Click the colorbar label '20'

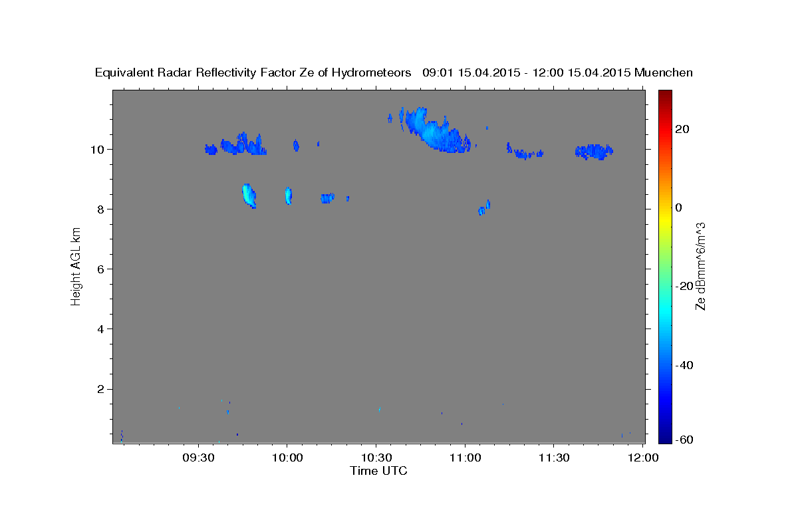(682, 129)
